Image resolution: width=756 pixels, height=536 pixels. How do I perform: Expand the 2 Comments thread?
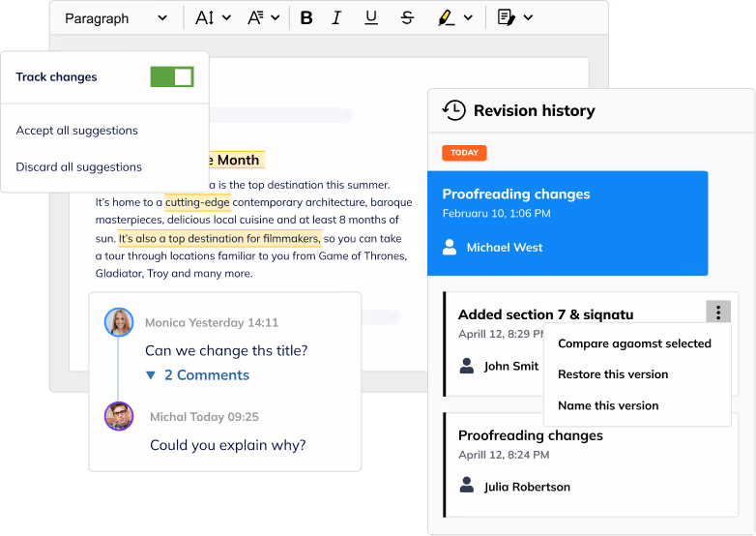tap(197, 375)
